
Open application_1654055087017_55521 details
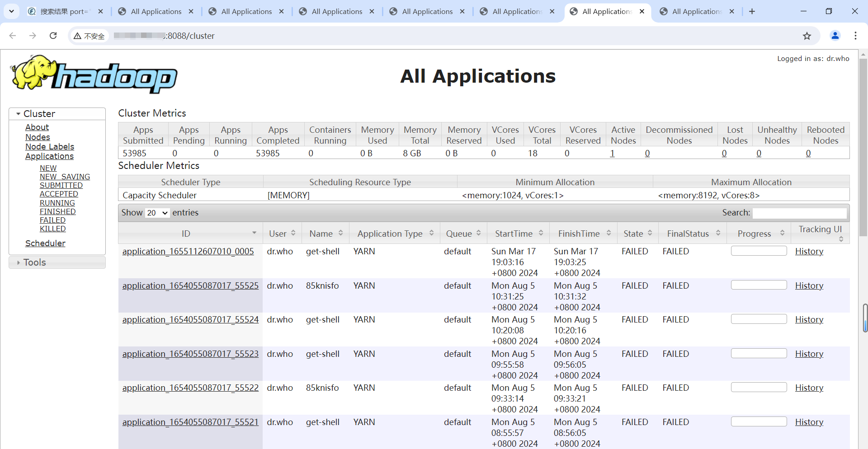click(x=190, y=422)
